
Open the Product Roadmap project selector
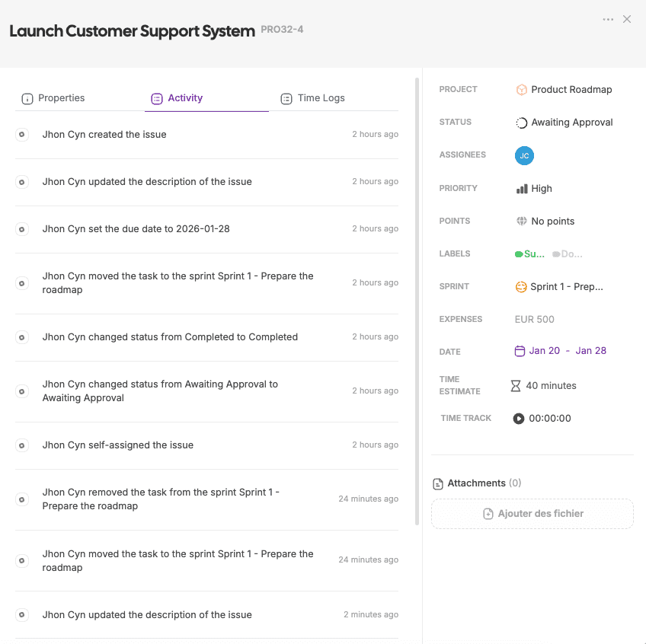564,90
